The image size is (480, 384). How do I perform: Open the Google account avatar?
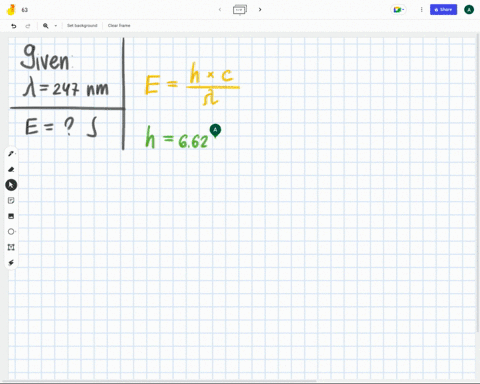[x=469, y=10]
